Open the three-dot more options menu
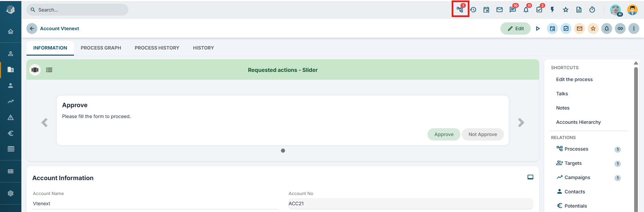The image size is (644, 212). coord(634,28)
